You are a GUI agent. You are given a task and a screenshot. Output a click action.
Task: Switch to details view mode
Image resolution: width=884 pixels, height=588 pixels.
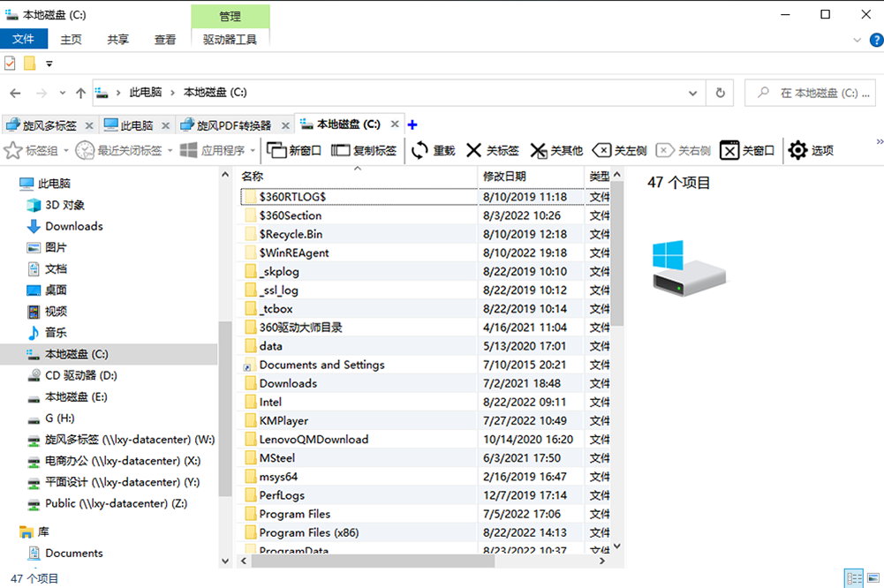click(x=854, y=578)
